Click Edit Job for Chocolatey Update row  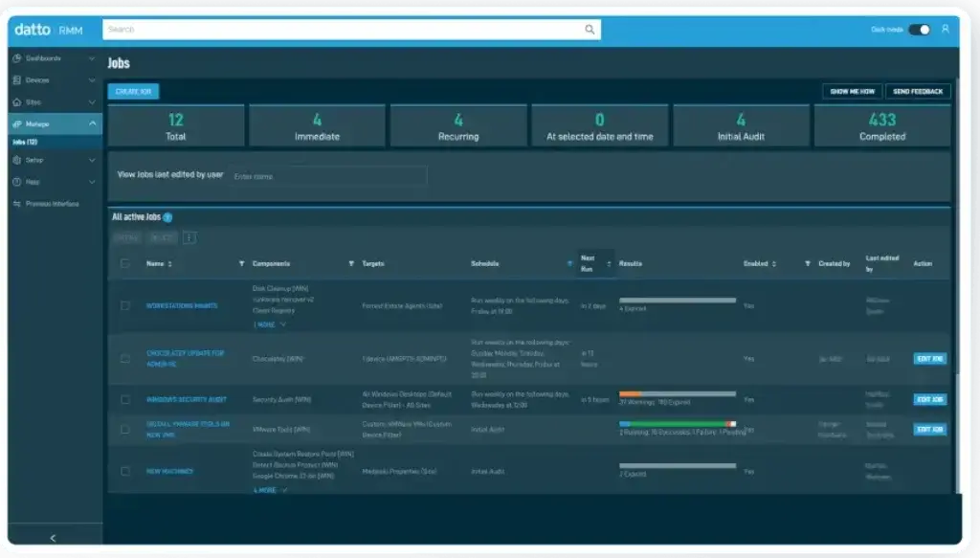(930, 359)
